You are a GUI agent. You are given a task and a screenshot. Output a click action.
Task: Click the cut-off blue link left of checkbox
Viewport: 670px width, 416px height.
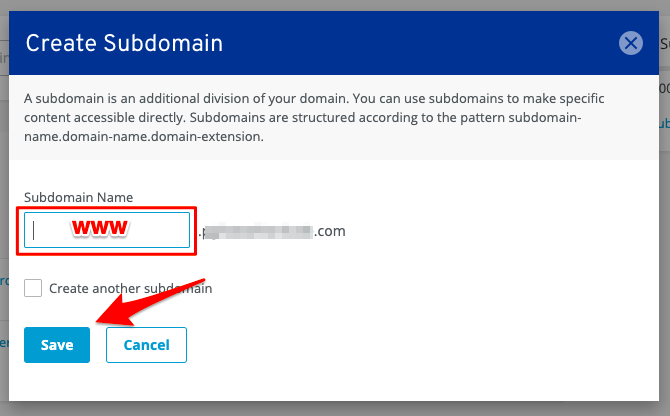click(4, 281)
